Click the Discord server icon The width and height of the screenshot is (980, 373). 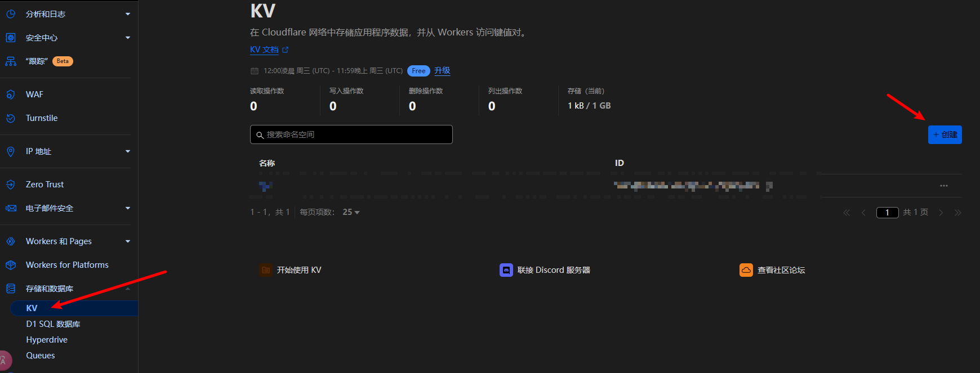(x=506, y=270)
